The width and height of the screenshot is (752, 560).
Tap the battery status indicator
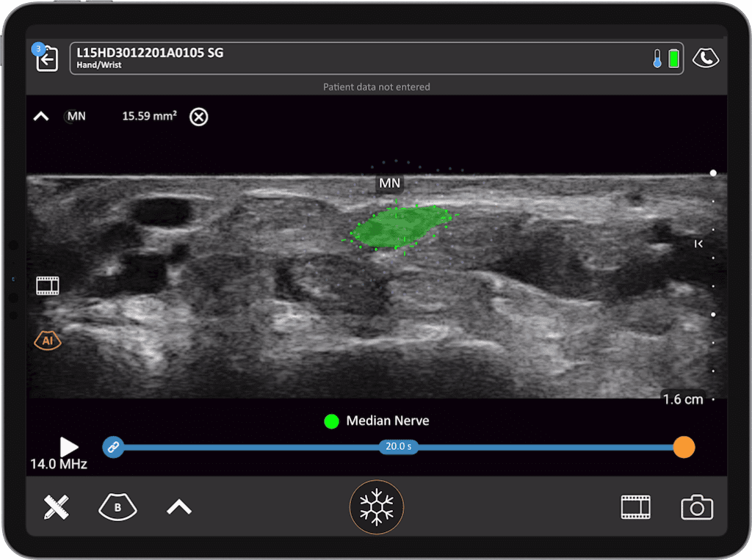(x=673, y=59)
